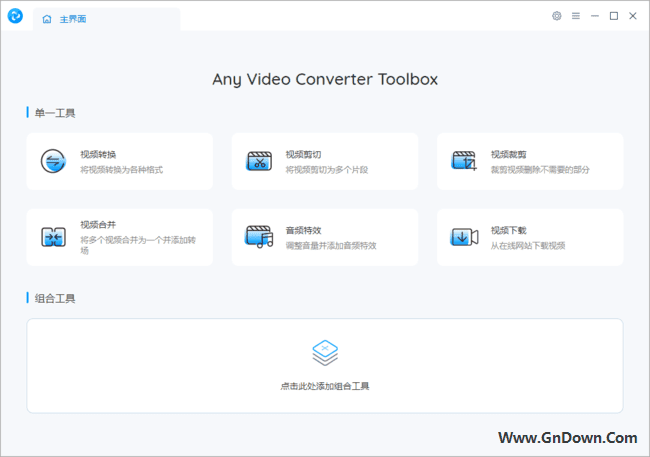Click the home icon in the tab
650x457 pixels.
click(47, 19)
